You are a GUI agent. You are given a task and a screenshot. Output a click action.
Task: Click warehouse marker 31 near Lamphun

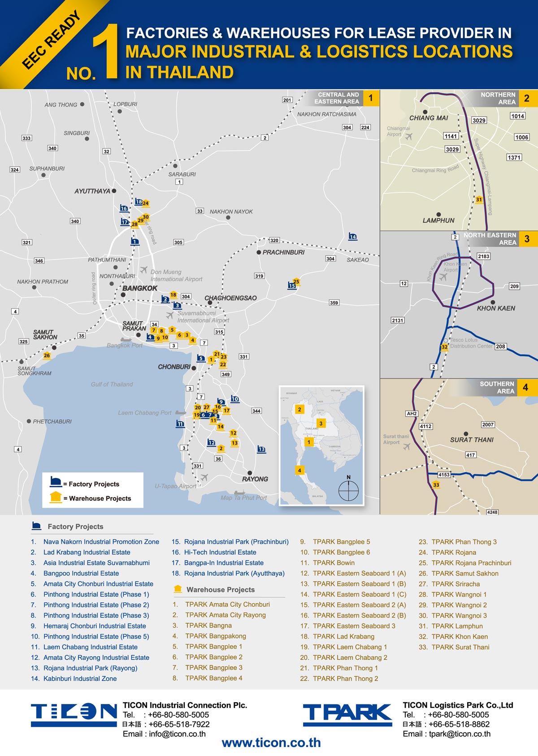click(479, 199)
